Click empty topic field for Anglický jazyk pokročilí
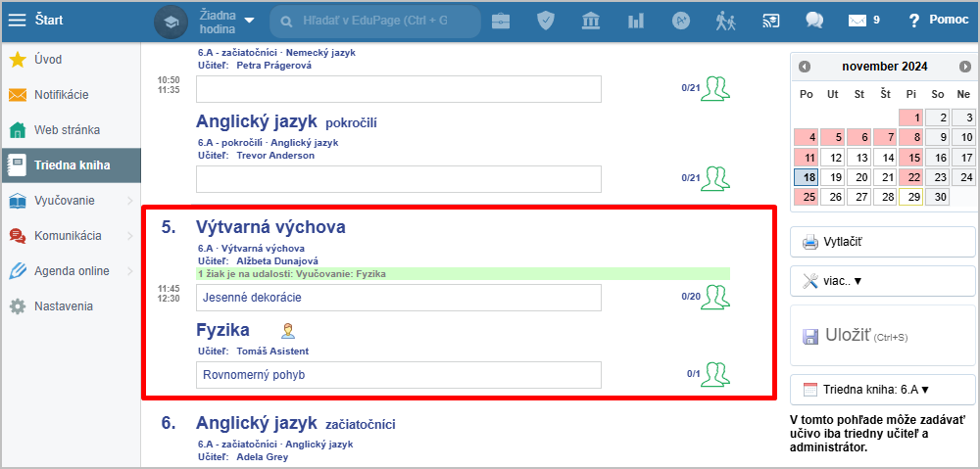Viewport: 980px width, 469px height. 399,178
